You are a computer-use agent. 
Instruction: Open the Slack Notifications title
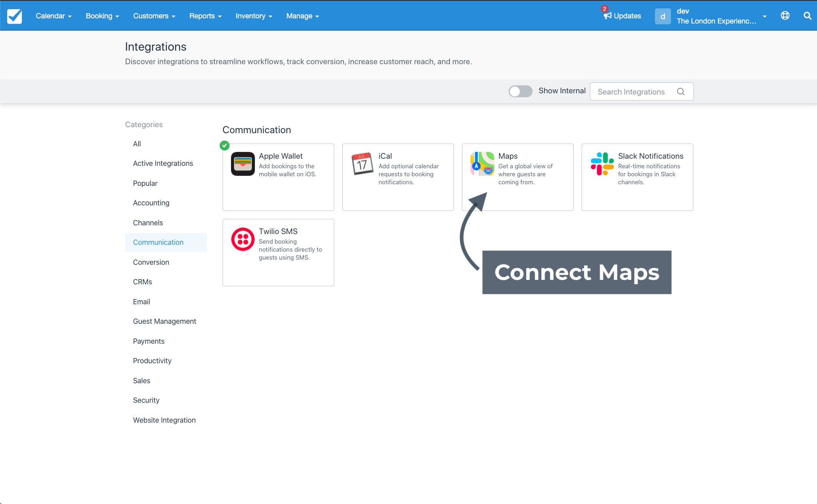(651, 156)
